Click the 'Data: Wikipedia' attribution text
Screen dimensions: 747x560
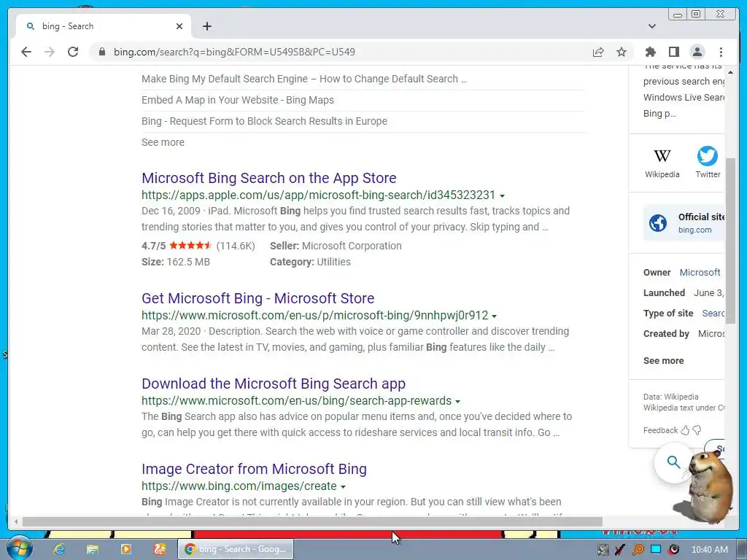click(x=671, y=397)
